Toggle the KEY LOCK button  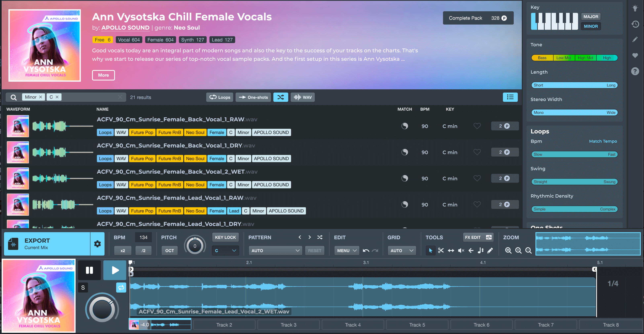[x=225, y=237]
